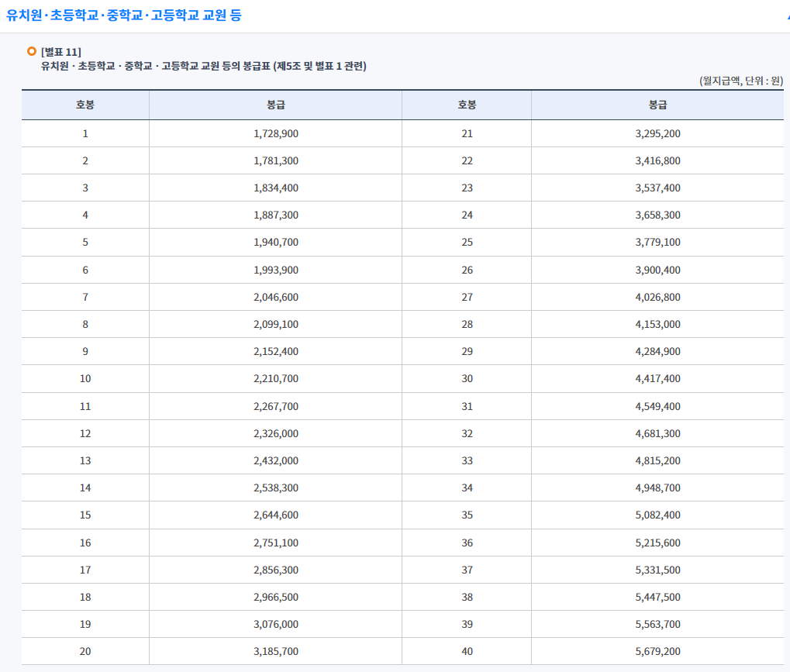The image size is (790, 672).
Task: Click the first 호봉 column header
Action: pyautogui.click(x=85, y=105)
